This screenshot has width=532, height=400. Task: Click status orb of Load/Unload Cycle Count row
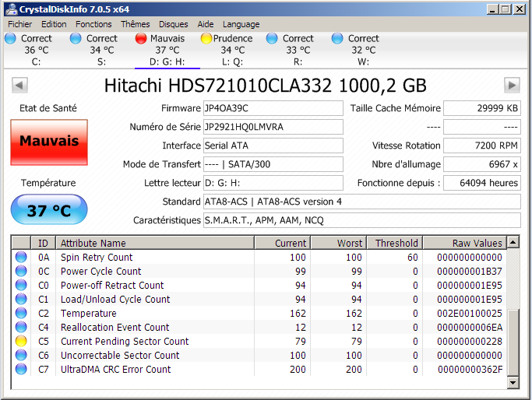21,299
